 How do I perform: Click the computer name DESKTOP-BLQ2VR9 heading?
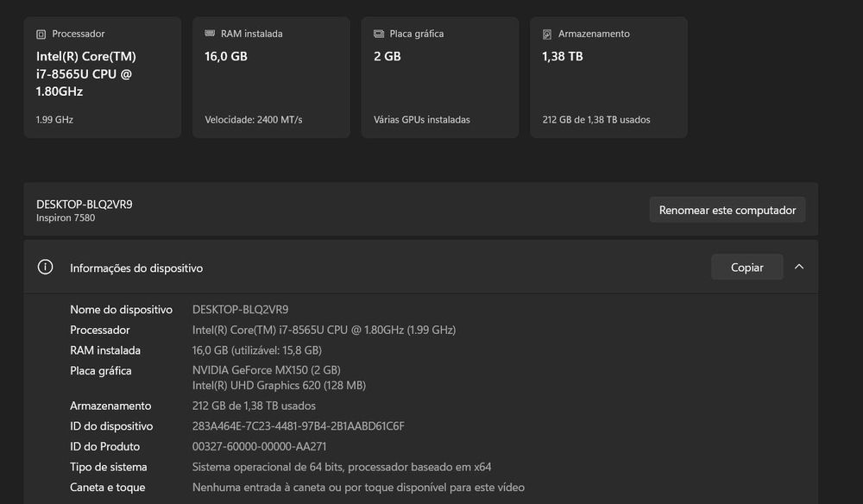85,205
